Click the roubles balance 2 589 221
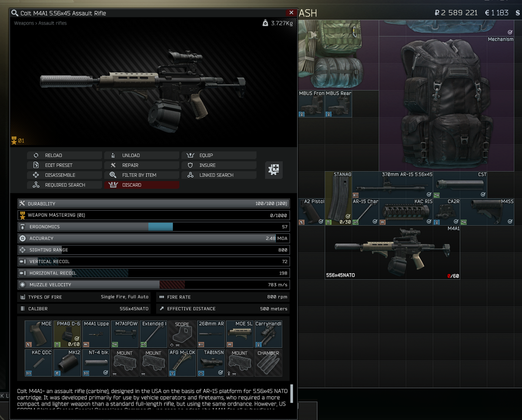 (x=456, y=13)
